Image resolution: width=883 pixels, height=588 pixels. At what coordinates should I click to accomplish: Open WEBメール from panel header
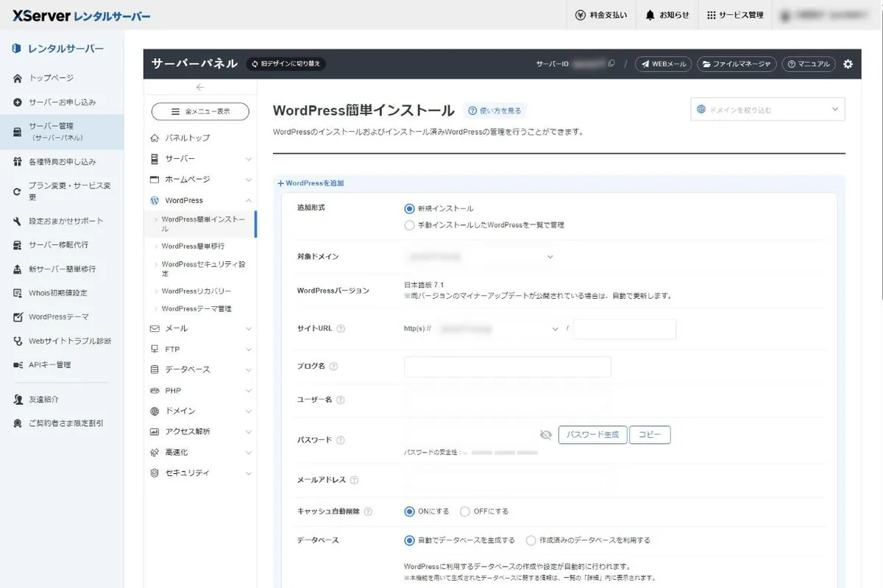coord(663,64)
